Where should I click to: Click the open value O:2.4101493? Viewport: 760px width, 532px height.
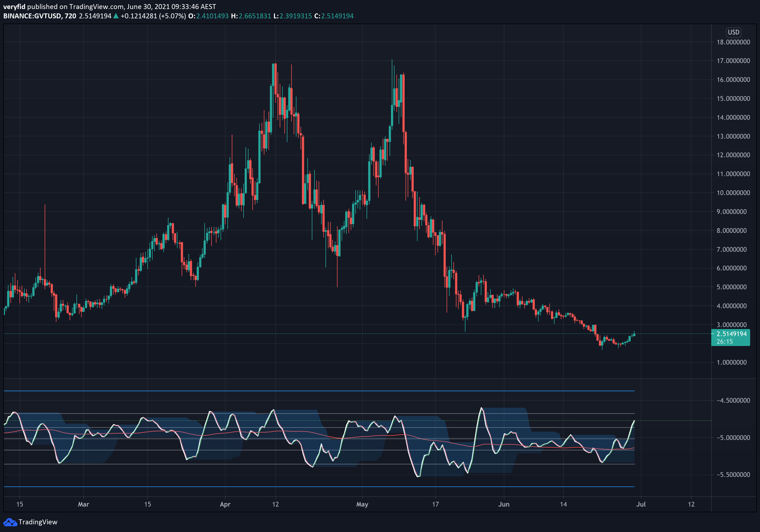pyautogui.click(x=208, y=16)
